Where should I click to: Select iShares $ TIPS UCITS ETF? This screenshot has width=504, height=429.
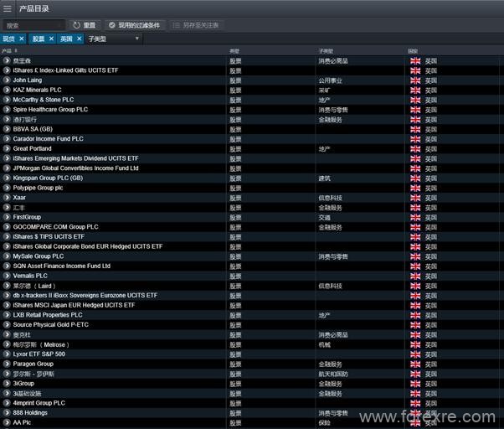pos(49,236)
